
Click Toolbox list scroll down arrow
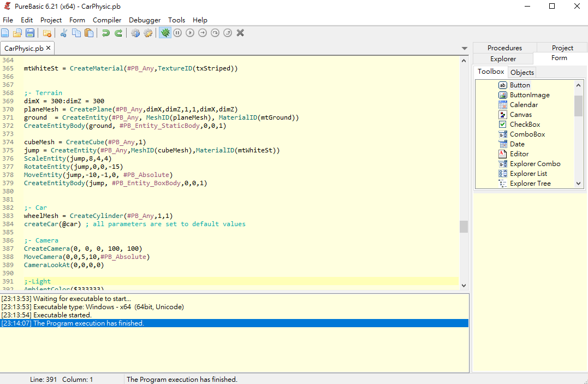coord(578,183)
